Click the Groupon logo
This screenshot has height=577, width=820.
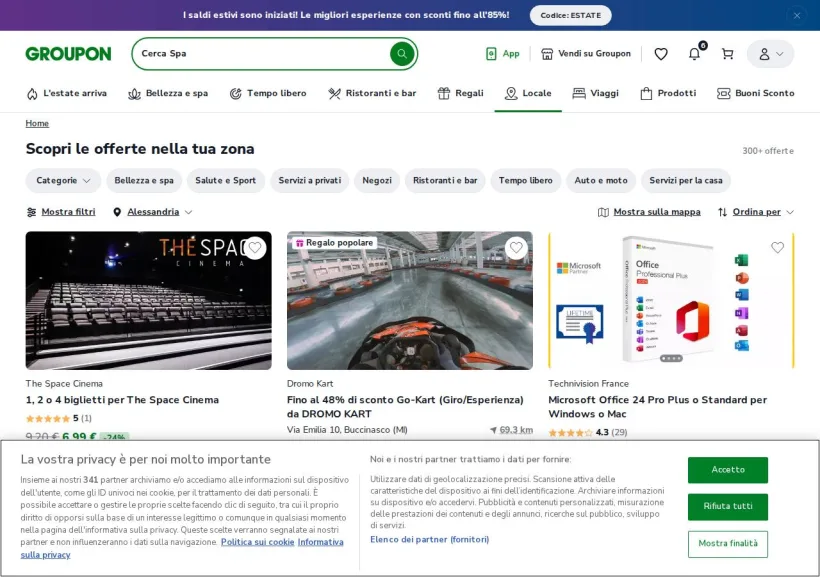click(69, 53)
